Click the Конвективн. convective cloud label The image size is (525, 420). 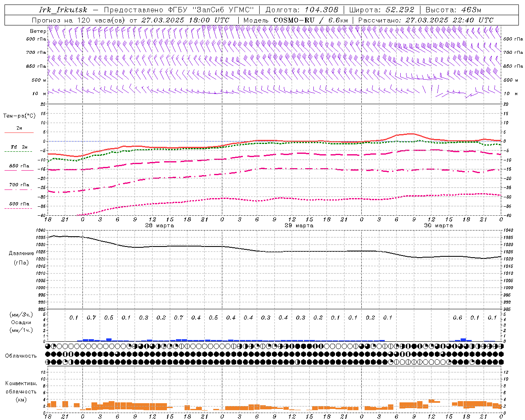coord(21,383)
